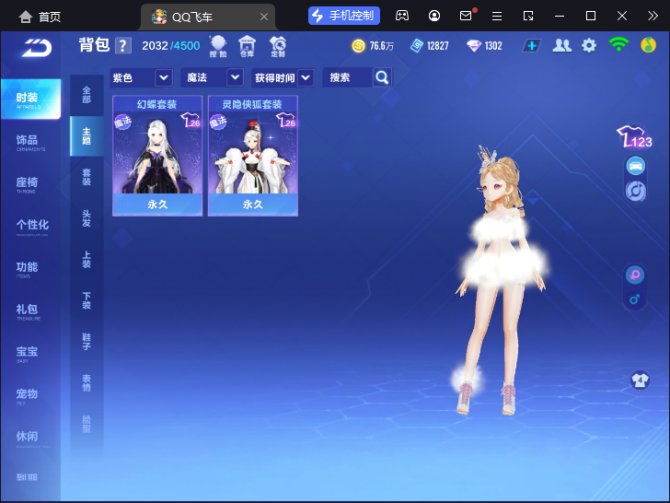Select the 功能 items category

[x=31, y=268]
